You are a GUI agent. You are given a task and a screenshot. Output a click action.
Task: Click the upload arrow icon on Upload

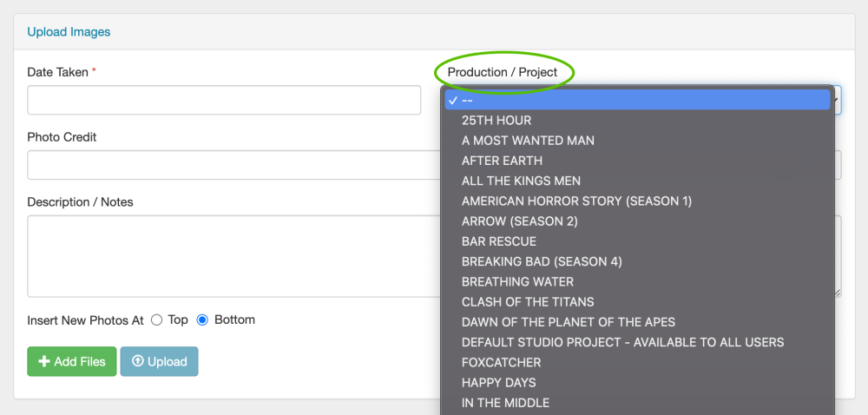click(x=137, y=361)
